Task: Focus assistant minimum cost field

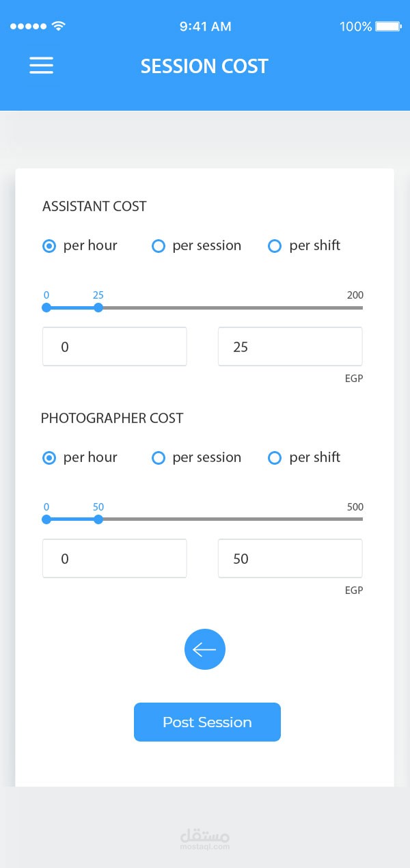Action: 115,347
